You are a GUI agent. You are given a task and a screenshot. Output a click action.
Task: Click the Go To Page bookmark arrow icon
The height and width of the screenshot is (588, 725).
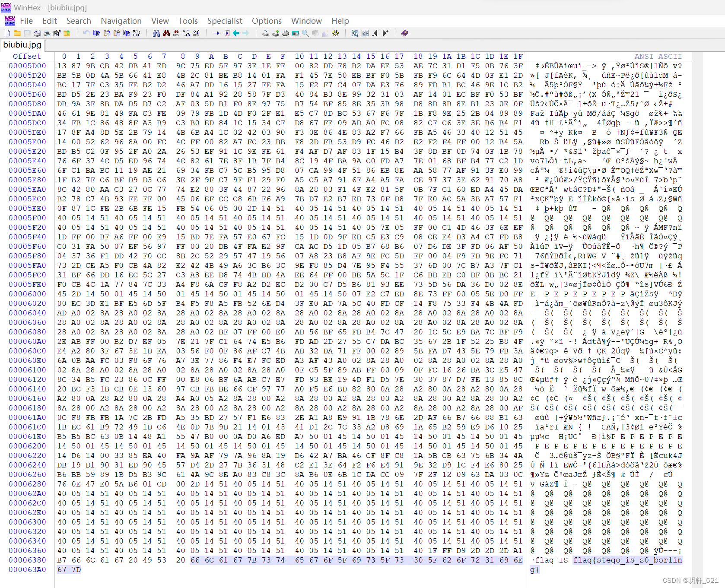[x=226, y=33]
